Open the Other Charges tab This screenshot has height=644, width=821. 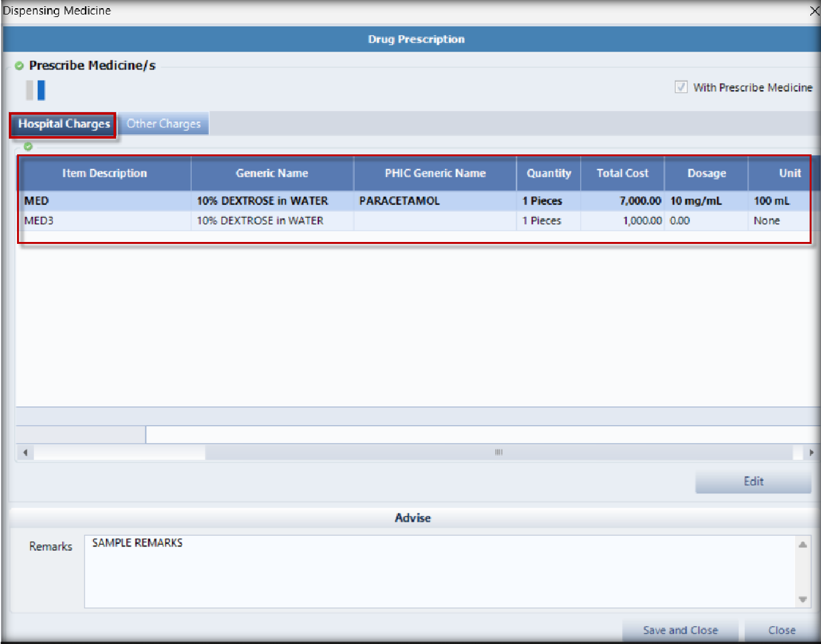163,124
